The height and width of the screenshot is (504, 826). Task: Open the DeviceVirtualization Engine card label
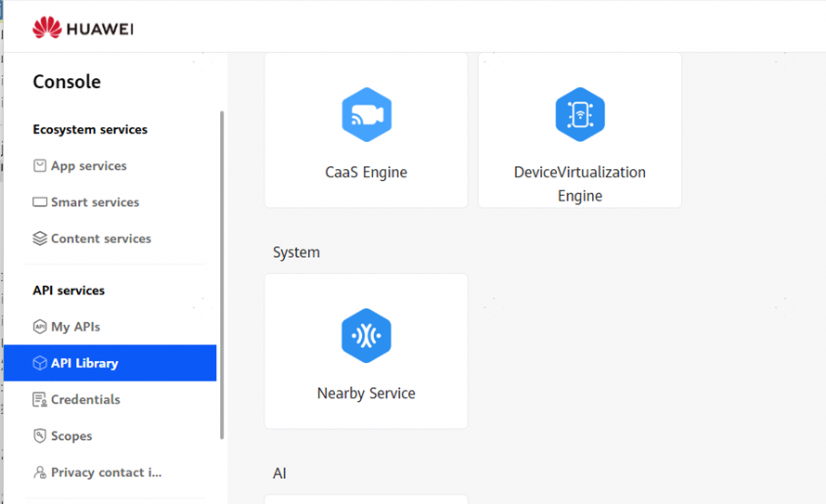click(580, 184)
